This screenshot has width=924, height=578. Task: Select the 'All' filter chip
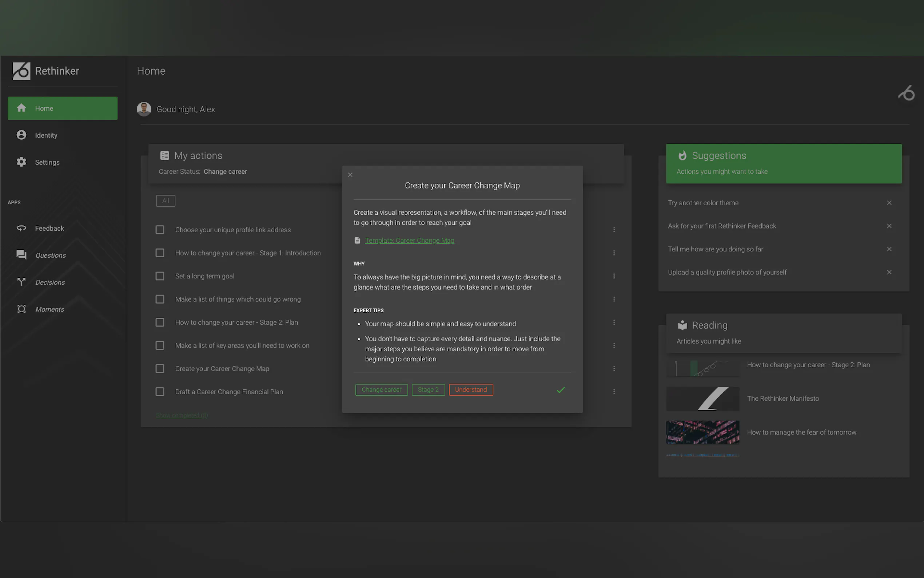[x=166, y=201]
